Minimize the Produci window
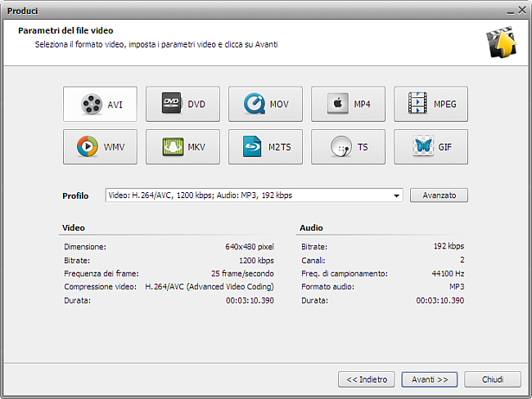532x399 pixels. pos(510,12)
